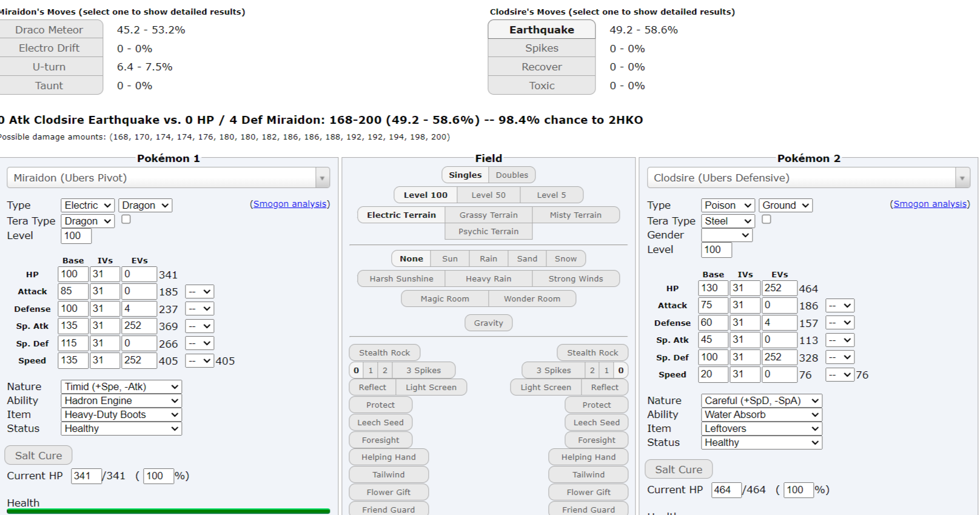980x515 pixels.
Task: Set field to Level 100
Action: [x=426, y=195]
